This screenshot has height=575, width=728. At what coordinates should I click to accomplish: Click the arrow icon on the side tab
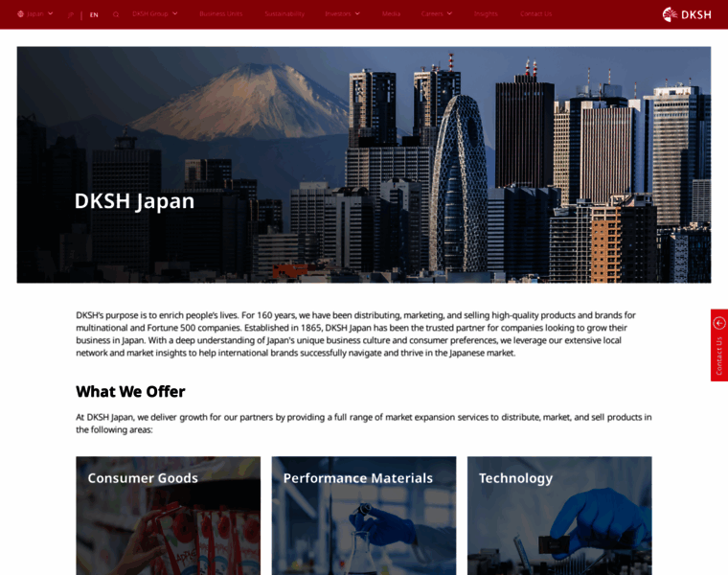click(x=719, y=323)
